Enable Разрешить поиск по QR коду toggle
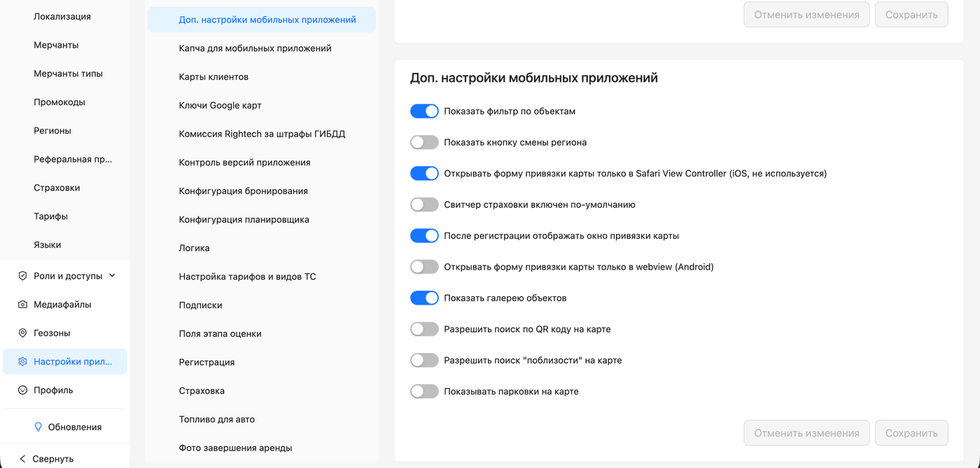The width and height of the screenshot is (980, 468). (424, 329)
